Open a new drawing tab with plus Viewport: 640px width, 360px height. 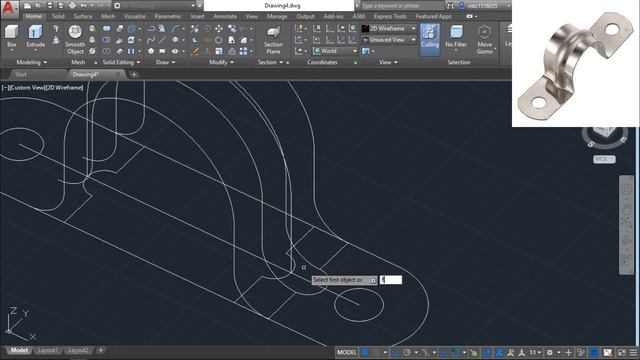(x=134, y=74)
